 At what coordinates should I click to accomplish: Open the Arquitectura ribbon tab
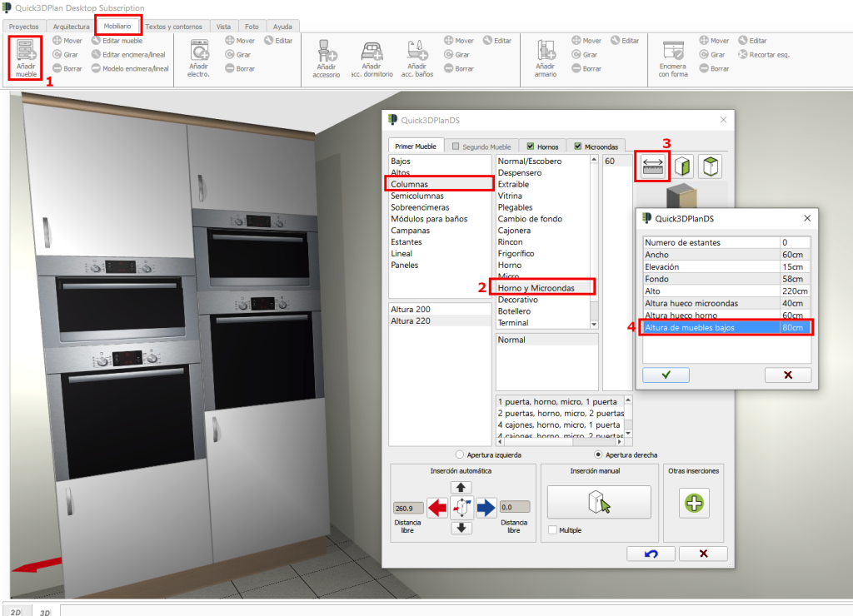71,27
